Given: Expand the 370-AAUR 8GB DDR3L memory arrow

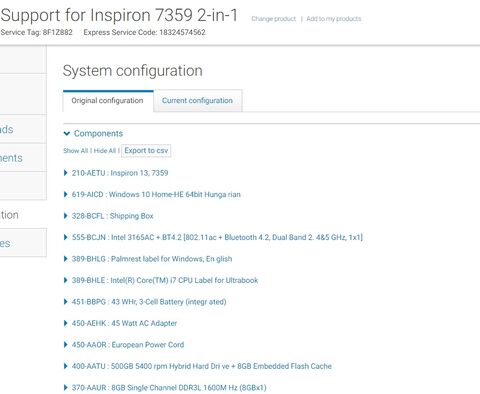Looking at the screenshot, I should (x=65, y=388).
